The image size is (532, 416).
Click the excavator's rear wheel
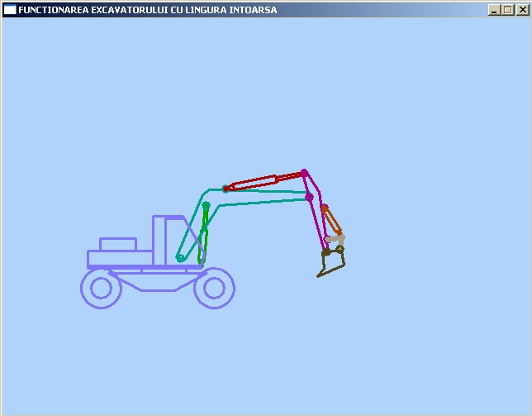(101, 288)
